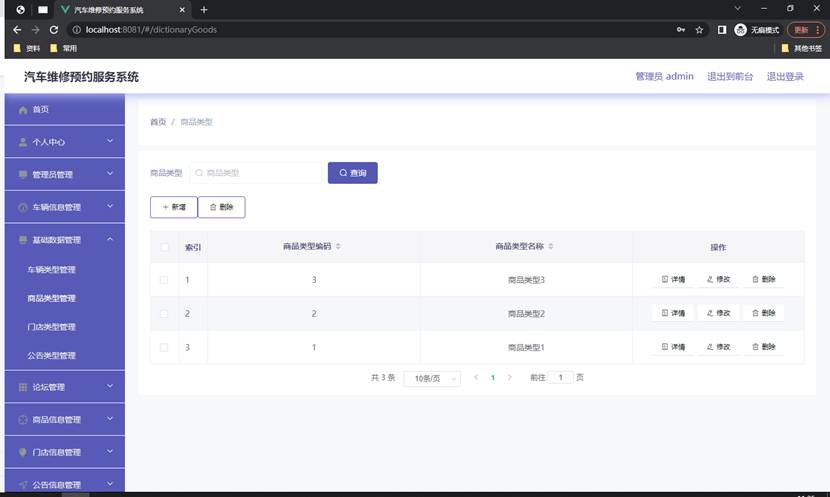Click the tab search chevron in title bar
830x497 pixels.
tap(737, 8)
